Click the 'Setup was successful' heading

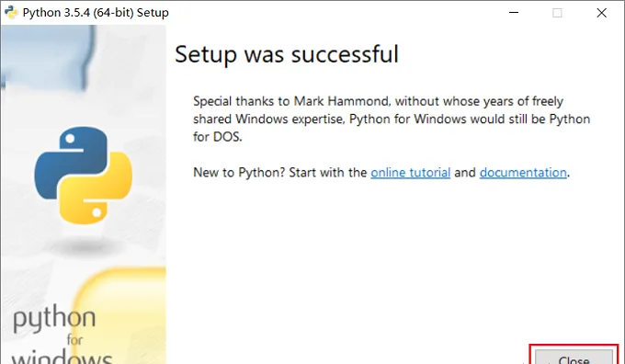pos(287,54)
